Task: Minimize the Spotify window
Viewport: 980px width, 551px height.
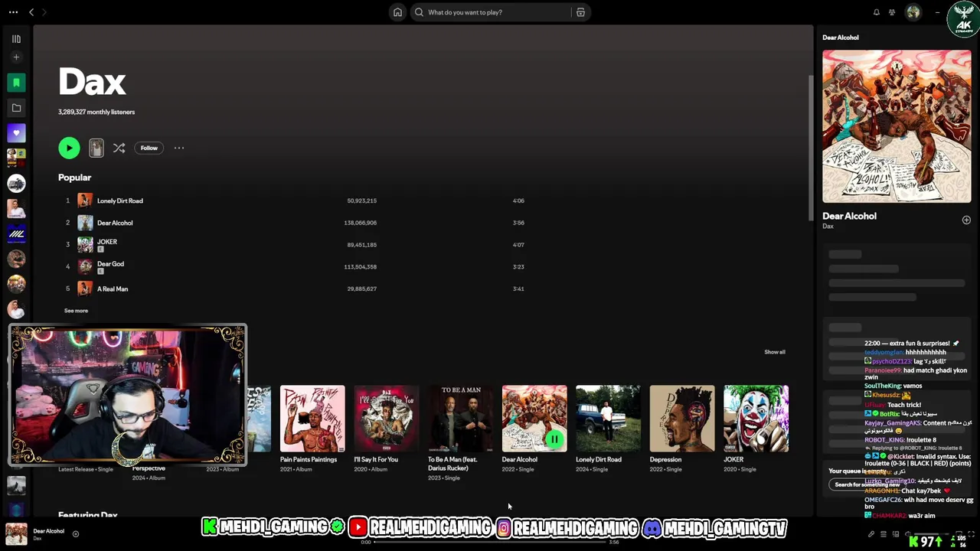Action: click(x=937, y=12)
